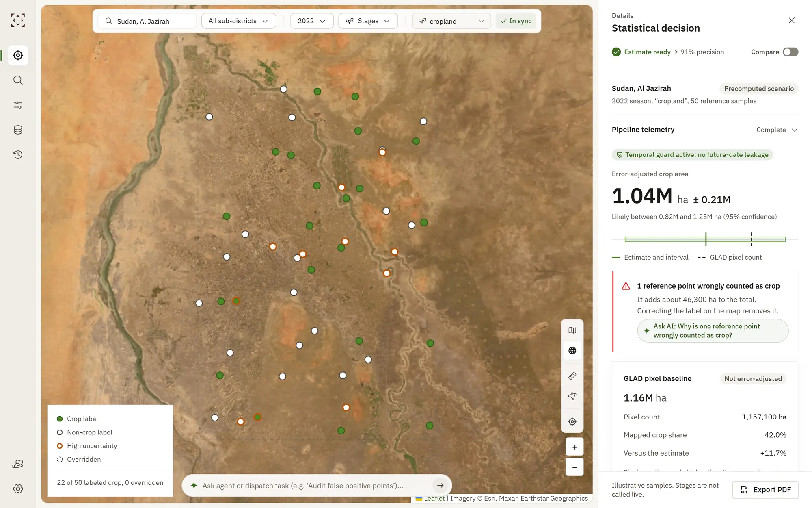Image resolution: width=812 pixels, height=508 pixels.
Task: Click the Ask AI wrongly counted crop suggestion
Action: point(713,330)
